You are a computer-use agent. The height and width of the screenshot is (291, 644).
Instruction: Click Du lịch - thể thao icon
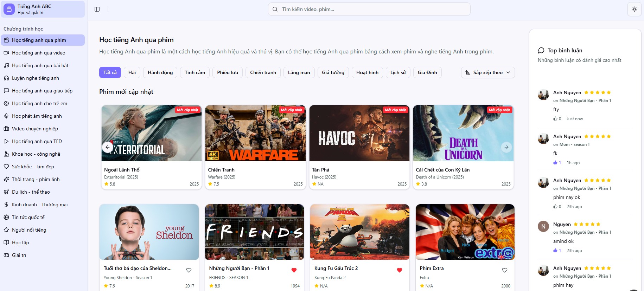[6, 192]
